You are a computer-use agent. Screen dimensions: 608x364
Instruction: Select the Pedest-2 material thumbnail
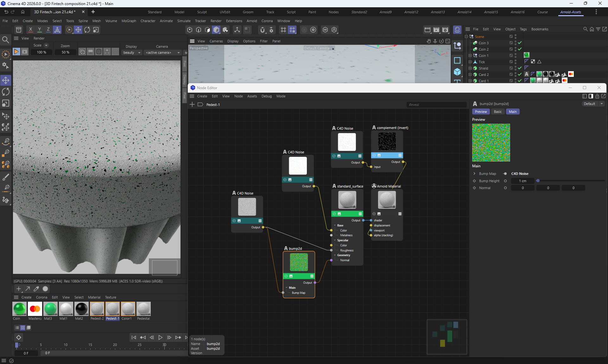tap(97, 309)
